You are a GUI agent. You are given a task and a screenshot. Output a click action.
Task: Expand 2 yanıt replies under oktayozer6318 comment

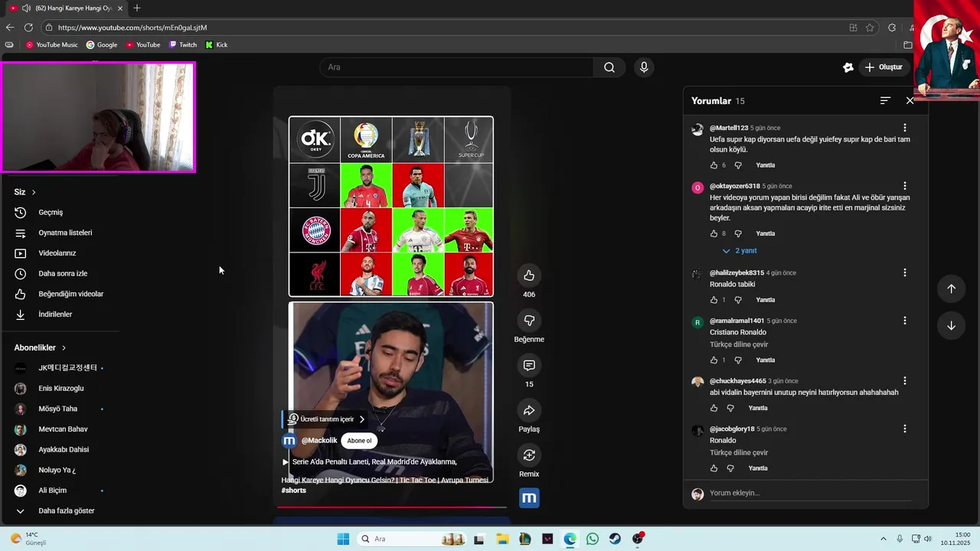(740, 251)
